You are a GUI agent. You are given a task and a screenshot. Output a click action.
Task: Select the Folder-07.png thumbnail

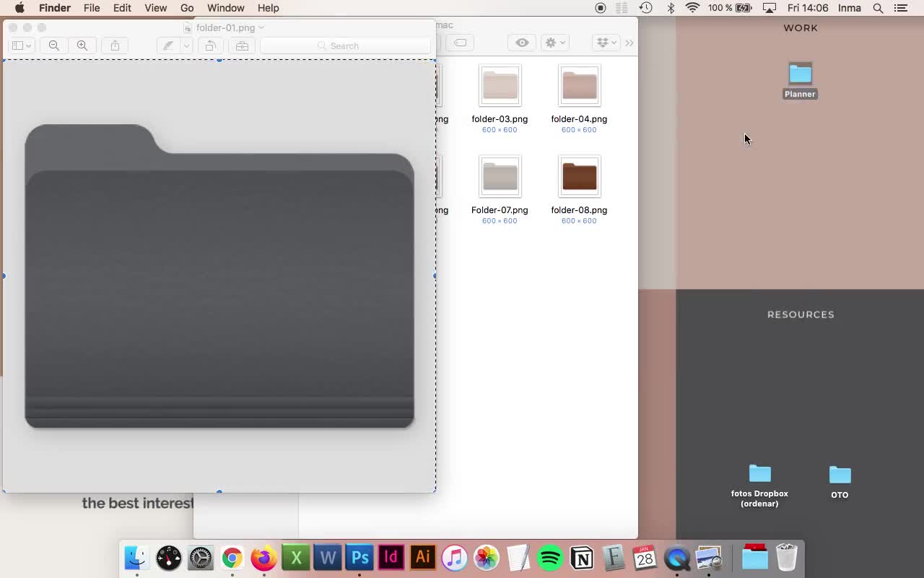(x=500, y=176)
